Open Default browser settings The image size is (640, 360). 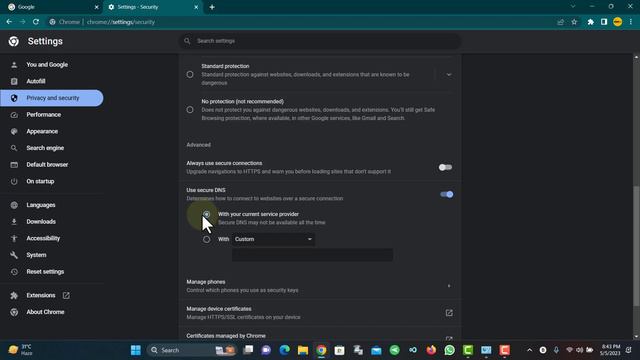(47, 164)
